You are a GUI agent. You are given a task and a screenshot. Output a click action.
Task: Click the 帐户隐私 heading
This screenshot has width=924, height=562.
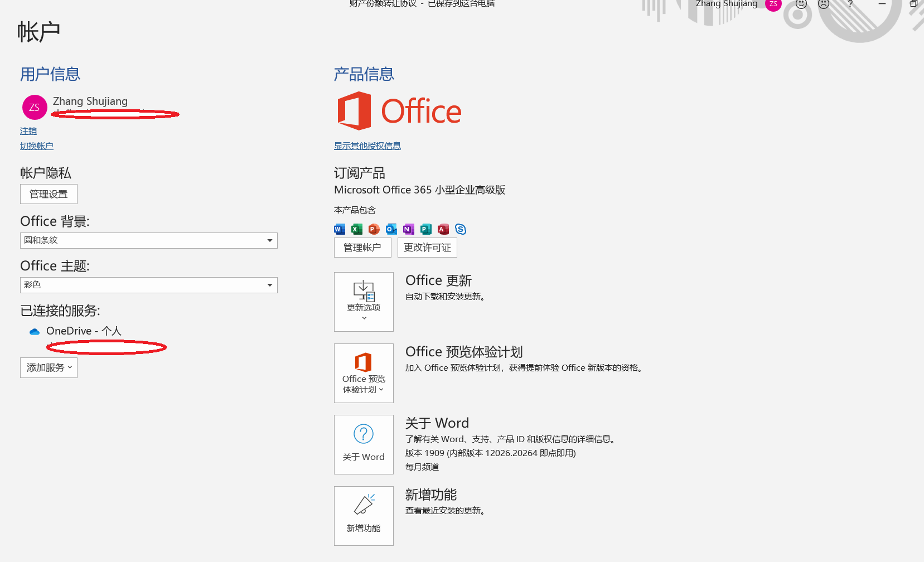[x=46, y=173]
